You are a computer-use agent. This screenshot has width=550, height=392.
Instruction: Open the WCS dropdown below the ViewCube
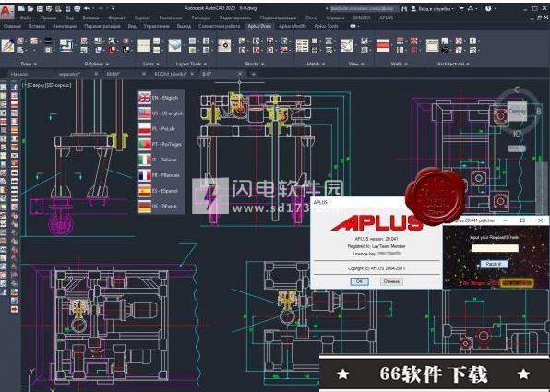point(517,148)
